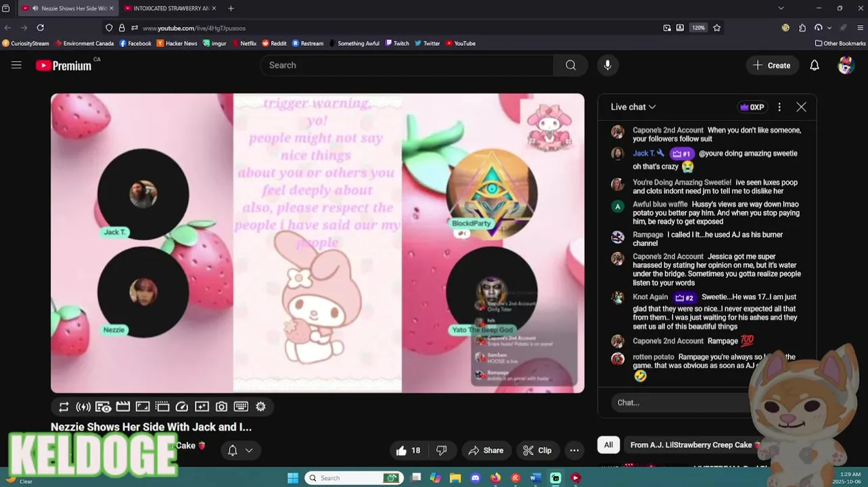Select the All filter chip
868x487 pixels.
tap(608, 445)
